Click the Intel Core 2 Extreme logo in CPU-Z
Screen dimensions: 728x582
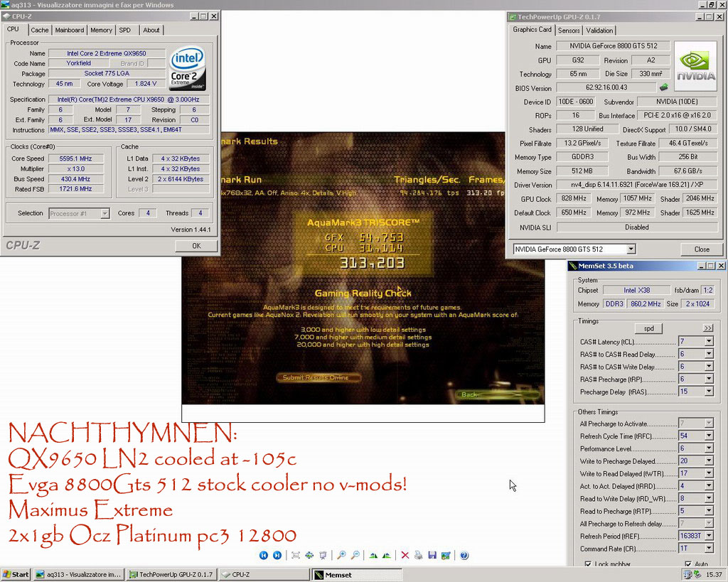(x=188, y=68)
